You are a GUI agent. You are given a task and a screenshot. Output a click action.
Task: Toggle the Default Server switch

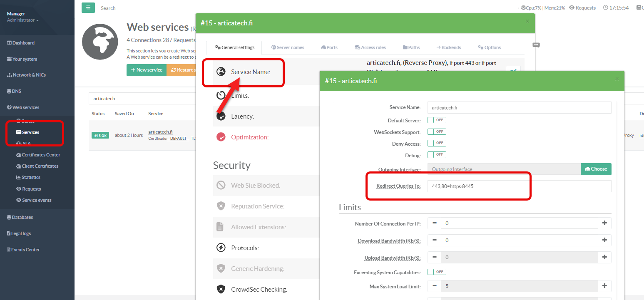coord(437,120)
